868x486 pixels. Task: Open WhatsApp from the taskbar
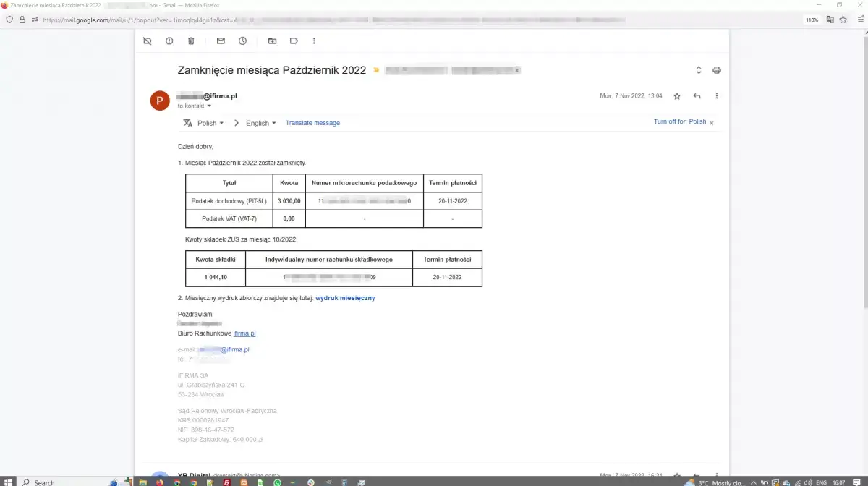[277, 482]
